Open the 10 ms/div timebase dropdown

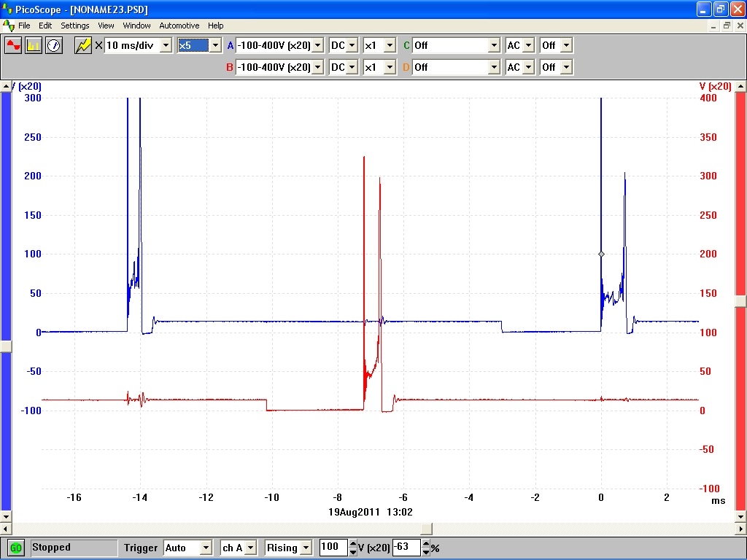166,45
